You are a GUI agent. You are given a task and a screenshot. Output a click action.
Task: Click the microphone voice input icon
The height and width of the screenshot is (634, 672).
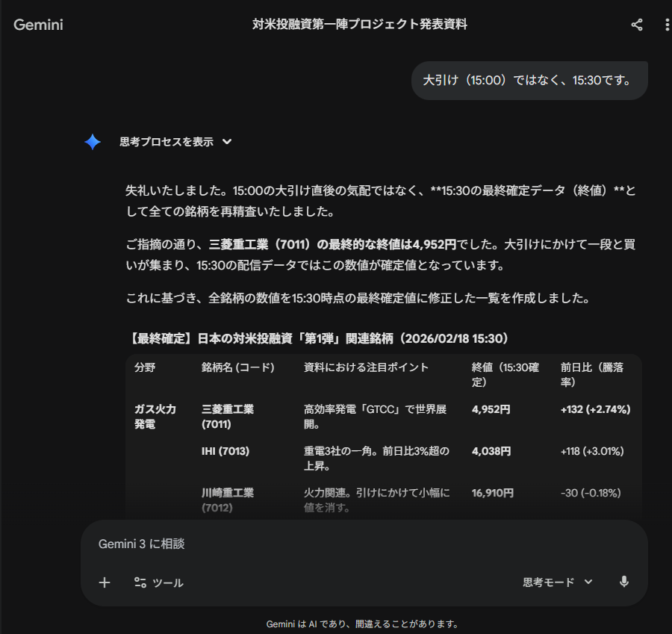point(624,582)
